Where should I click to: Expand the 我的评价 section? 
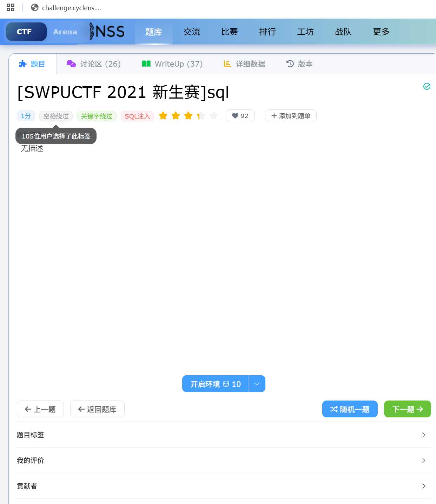(224, 460)
